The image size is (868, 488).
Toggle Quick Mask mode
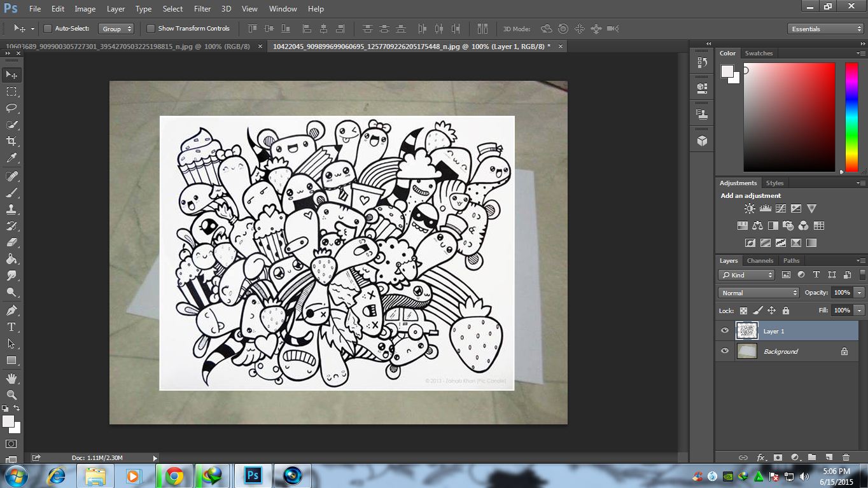[x=11, y=443]
